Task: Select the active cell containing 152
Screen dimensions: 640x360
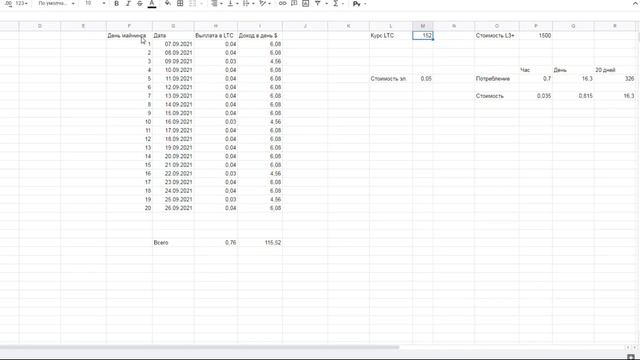Action: 422,36
